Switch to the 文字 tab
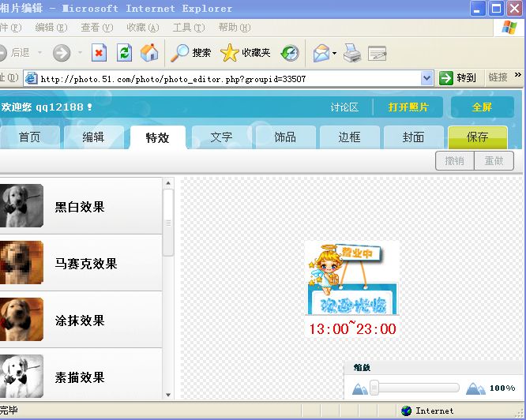 coord(221,137)
